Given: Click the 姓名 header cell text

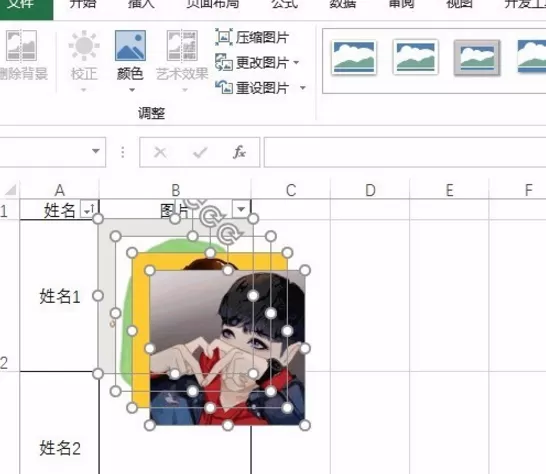Looking at the screenshot, I should pyautogui.click(x=60, y=210).
